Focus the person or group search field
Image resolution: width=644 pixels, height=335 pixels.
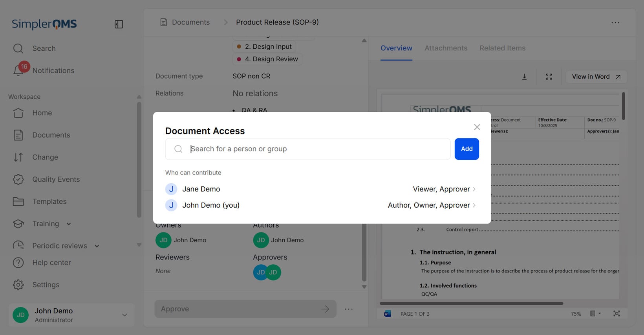[308, 149]
